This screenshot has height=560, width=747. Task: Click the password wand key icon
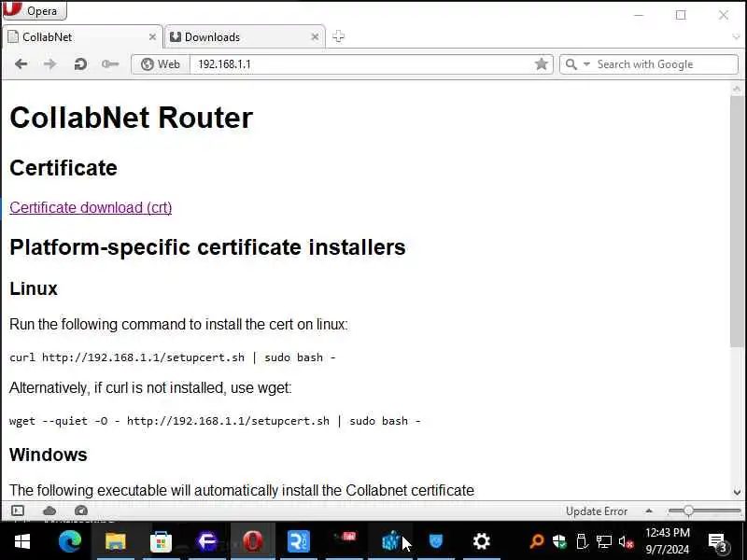point(110,63)
